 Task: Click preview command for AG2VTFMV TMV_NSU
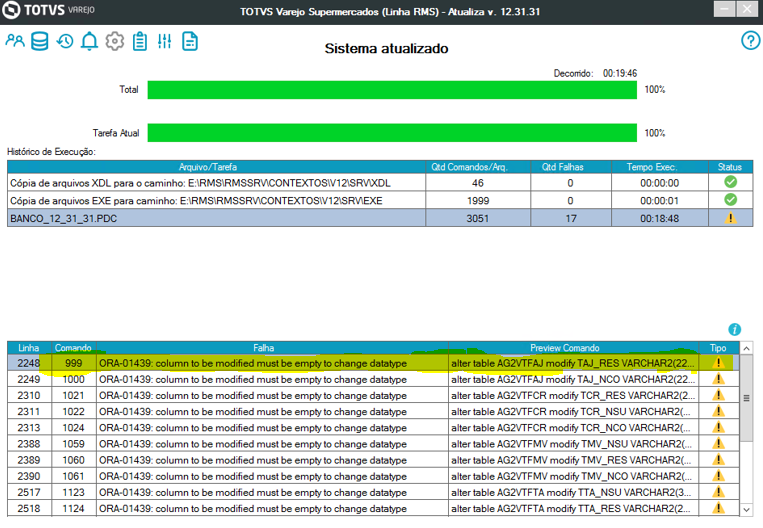(573, 444)
